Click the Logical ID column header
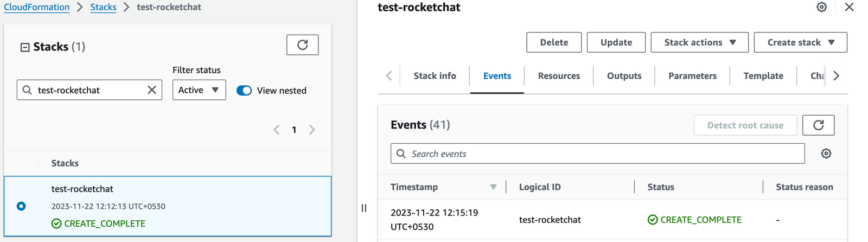The image size is (868, 242). [x=540, y=187]
